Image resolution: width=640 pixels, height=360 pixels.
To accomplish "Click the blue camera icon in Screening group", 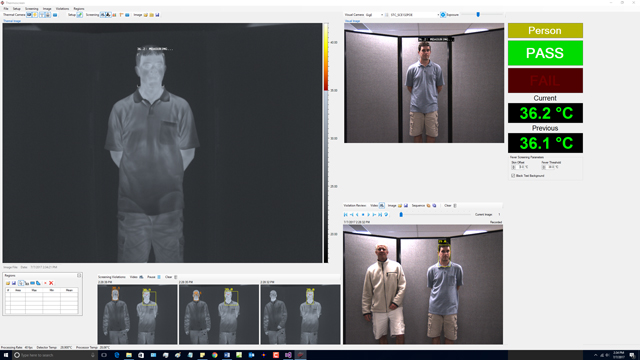I will click(x=127, y=15).
